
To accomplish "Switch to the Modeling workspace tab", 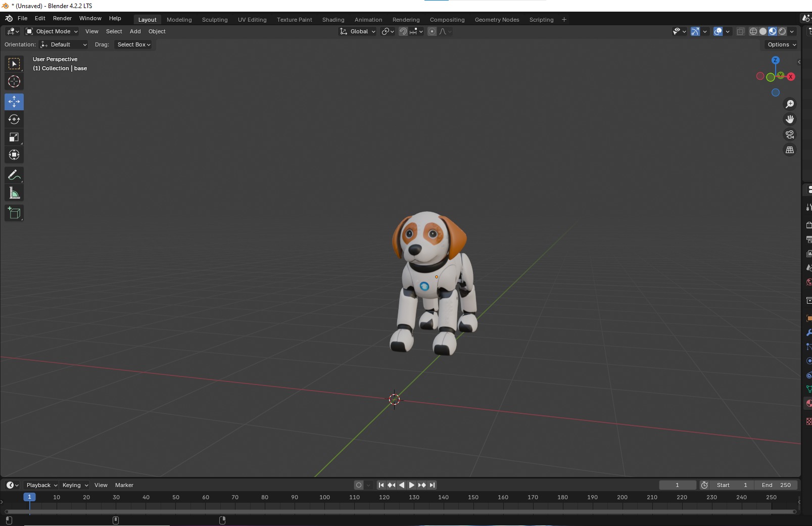I will click(x=179, y=20).
